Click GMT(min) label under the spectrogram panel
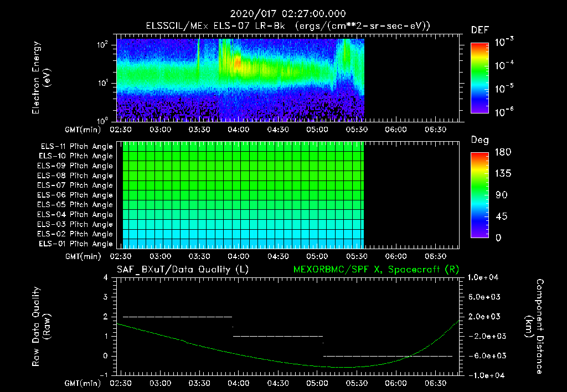 (x=83, y=130)
